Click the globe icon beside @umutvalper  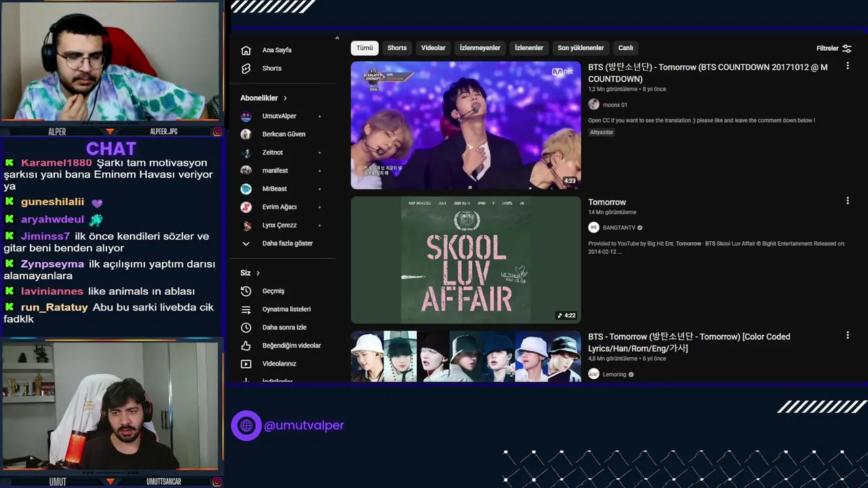(x=246, y=426)
